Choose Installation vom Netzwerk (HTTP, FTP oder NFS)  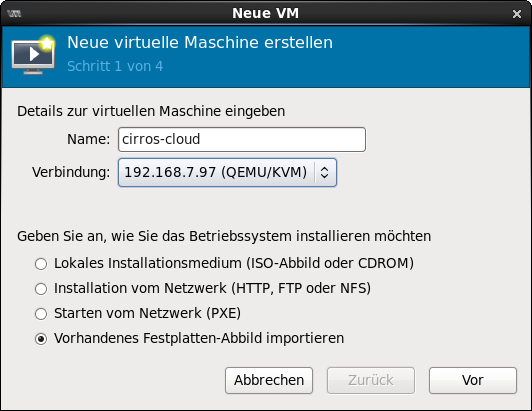[x=203, y=288]
